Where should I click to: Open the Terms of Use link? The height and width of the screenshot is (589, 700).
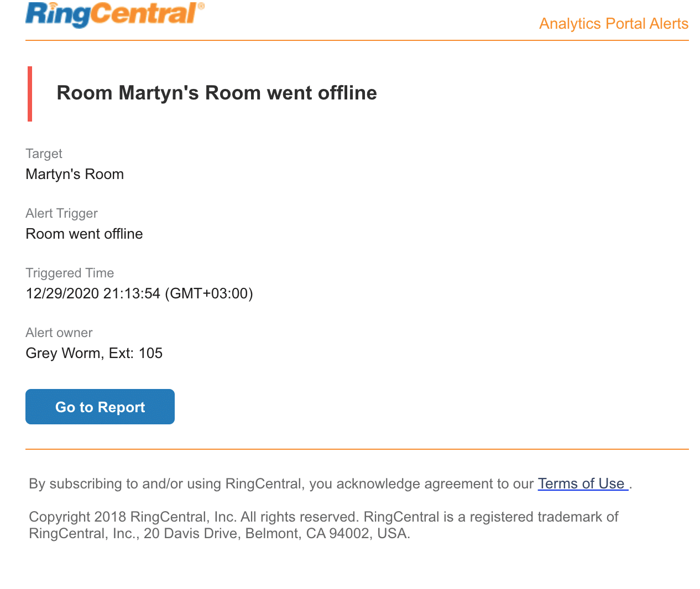582,483
